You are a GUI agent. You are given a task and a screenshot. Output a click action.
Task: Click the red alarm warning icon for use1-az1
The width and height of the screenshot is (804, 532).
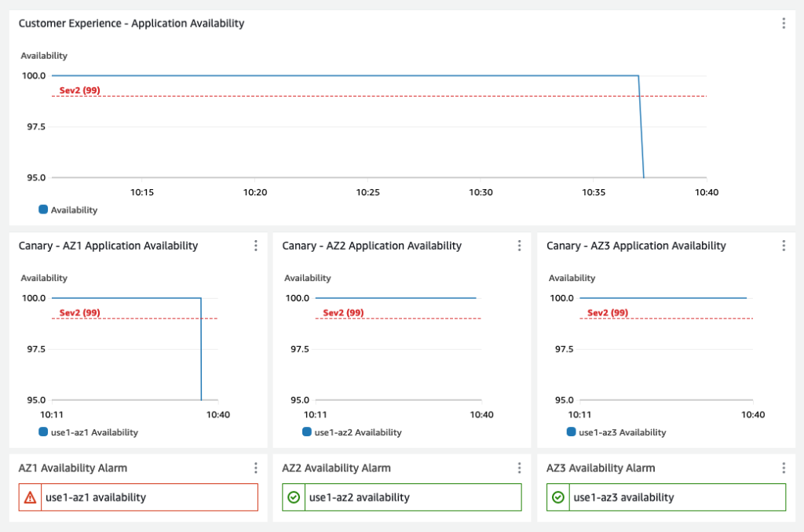pos(28,497)
